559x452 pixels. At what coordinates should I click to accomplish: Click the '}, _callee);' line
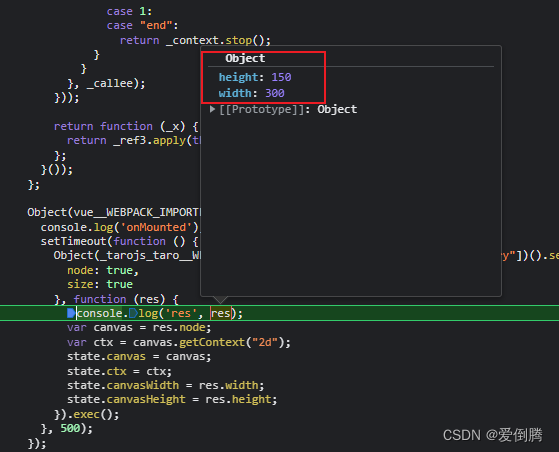coord(106,83)
